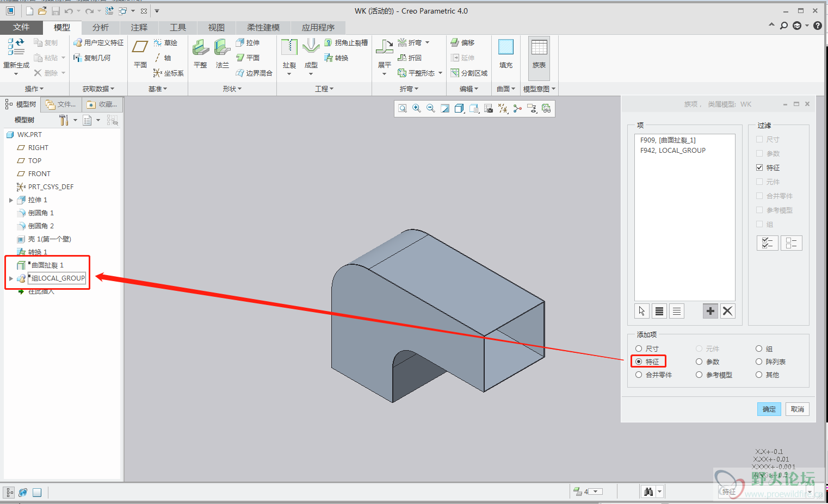Choose the Sketch (草绘) tool
Image resolution: width=828 pixels, height=504 pixels.
click(x=165, y=42)
